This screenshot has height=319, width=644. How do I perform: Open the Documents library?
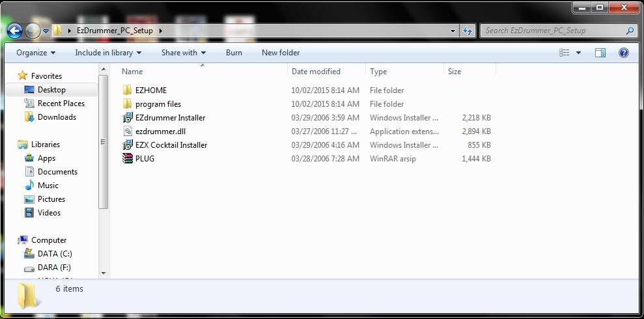click(57, 172)
